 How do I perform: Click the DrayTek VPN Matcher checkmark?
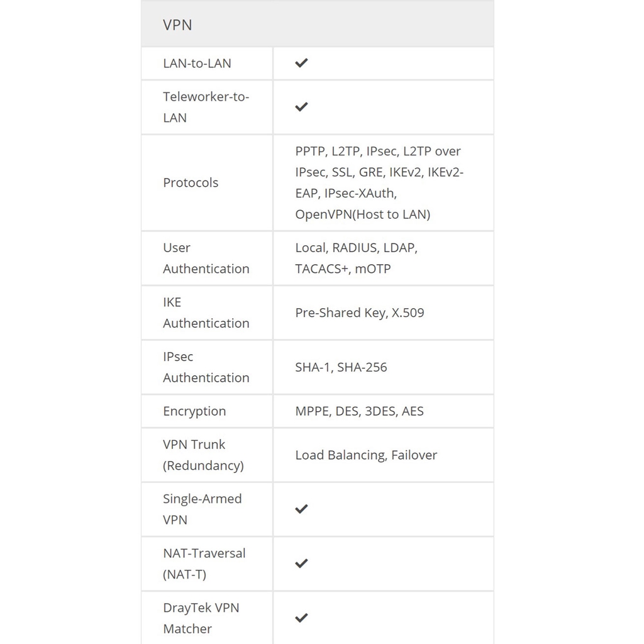(x=301, y=618)
